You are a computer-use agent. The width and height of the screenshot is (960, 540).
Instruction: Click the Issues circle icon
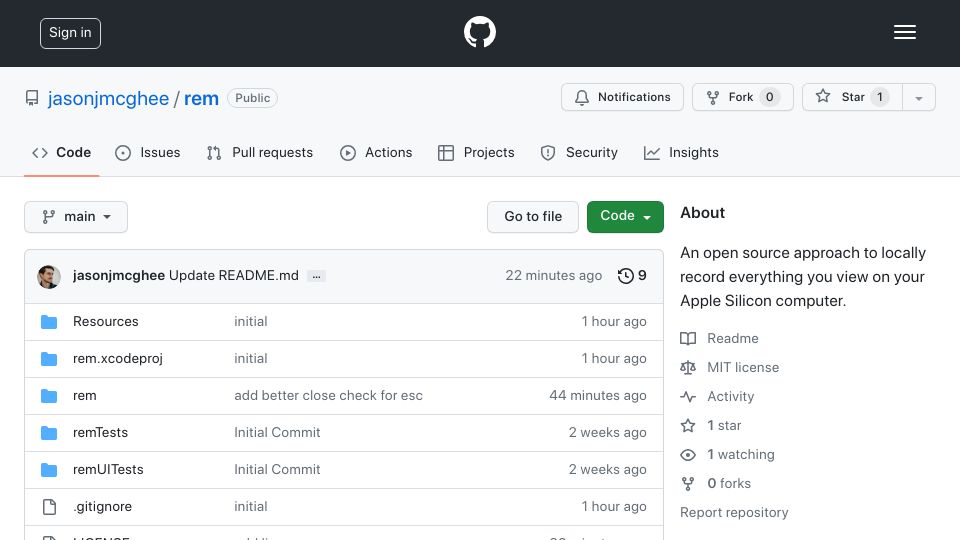123,152
